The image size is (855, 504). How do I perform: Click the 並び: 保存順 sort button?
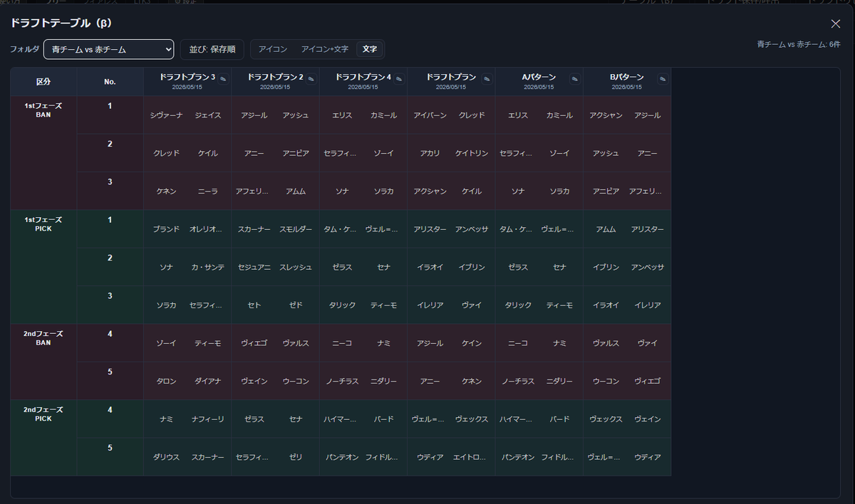click(x=212, y=49)
